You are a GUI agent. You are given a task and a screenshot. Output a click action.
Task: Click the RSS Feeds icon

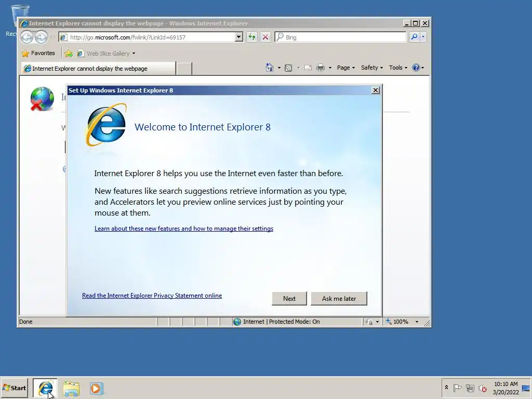[x=288, y=68]
